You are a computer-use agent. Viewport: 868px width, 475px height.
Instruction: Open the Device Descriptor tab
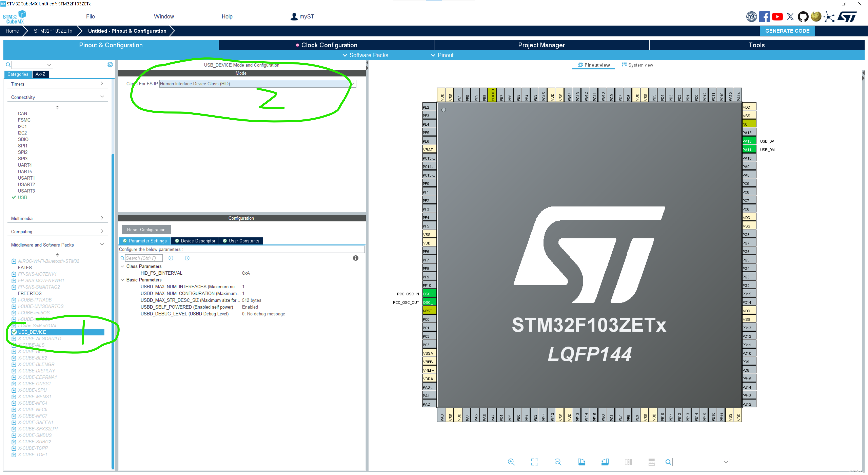pos(195,241)
